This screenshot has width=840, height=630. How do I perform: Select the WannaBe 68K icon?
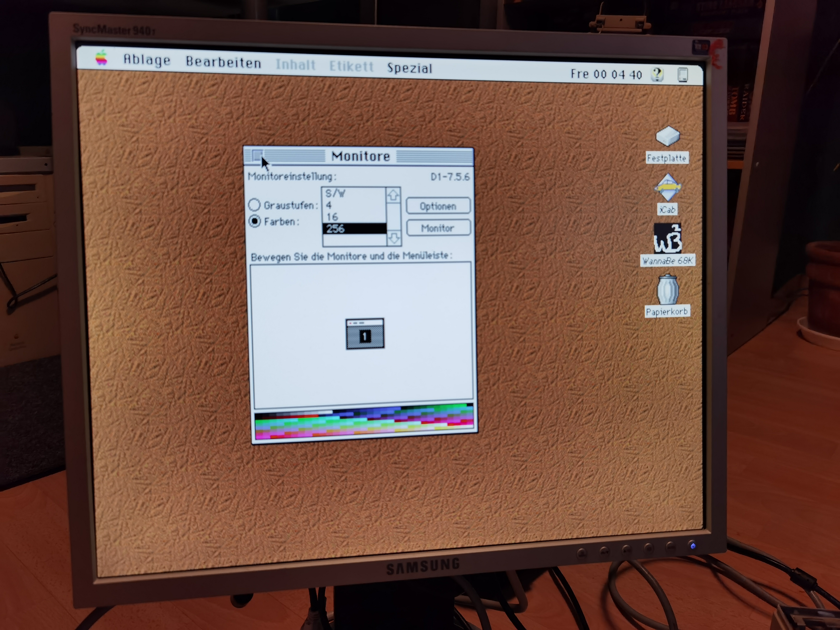point(667,239)
